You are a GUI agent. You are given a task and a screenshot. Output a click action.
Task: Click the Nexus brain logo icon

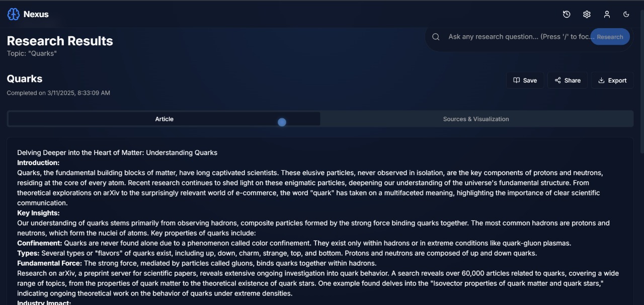(x=14, y=14)
